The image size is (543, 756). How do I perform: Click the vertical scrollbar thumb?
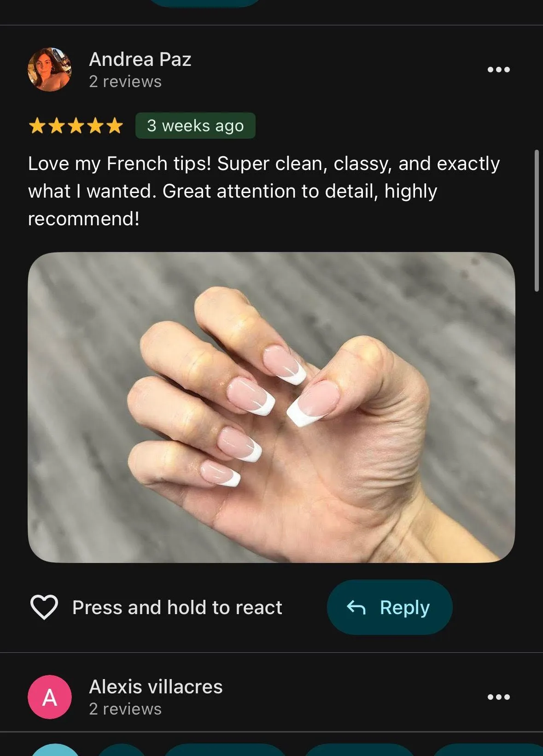(537, 220)
